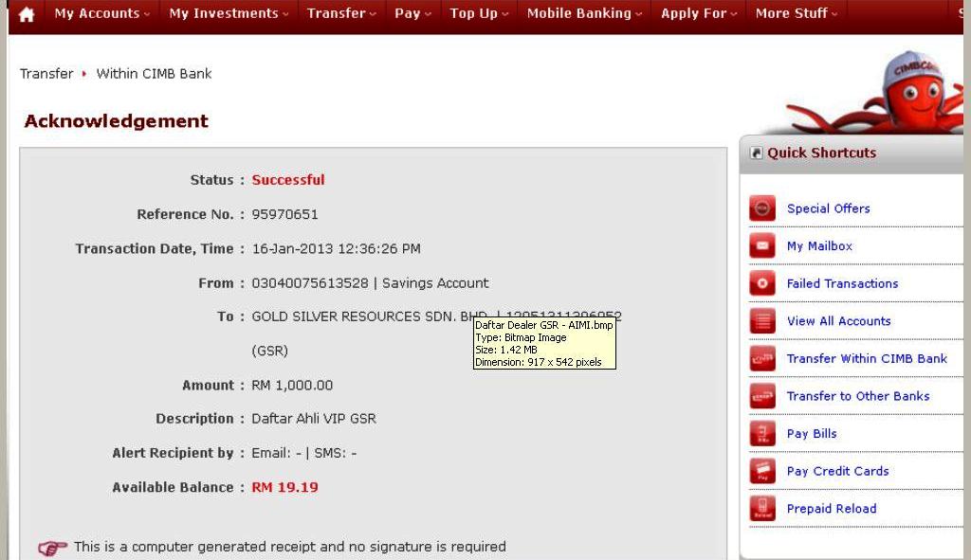Click the available balance RM 19.19
Viewport: 971px width, 560px height.
284,488
